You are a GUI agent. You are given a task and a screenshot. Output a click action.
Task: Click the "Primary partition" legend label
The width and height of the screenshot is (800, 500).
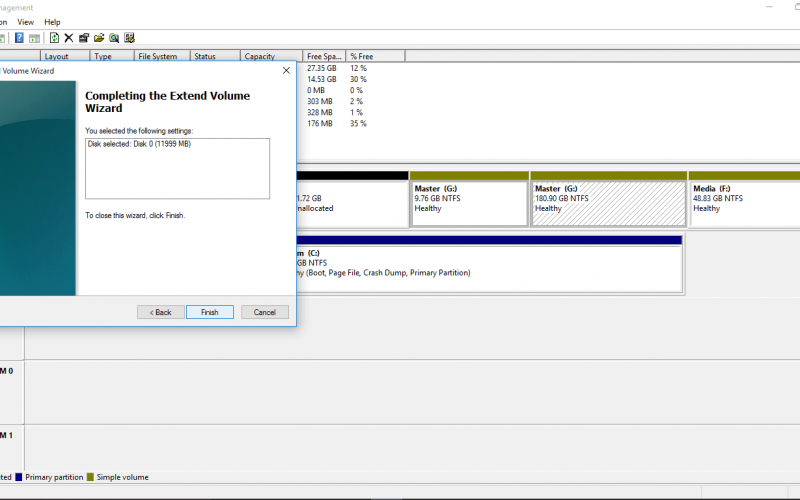point(54,478)
